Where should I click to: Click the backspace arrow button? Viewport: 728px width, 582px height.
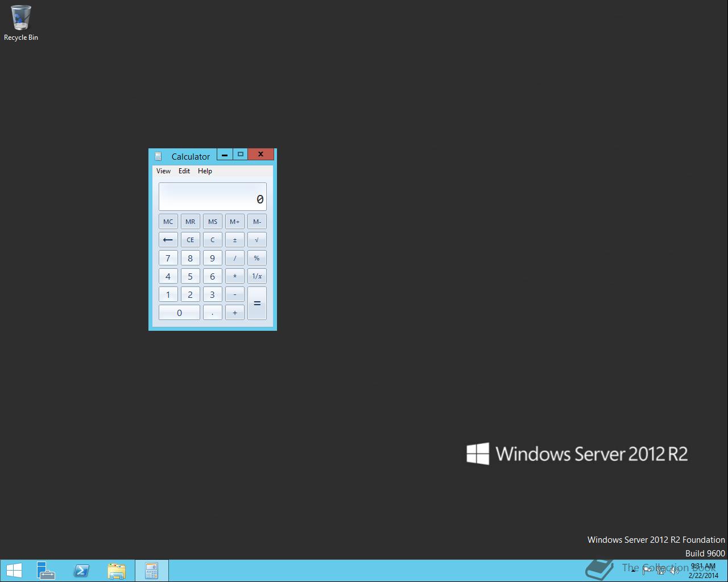[168, 240]
